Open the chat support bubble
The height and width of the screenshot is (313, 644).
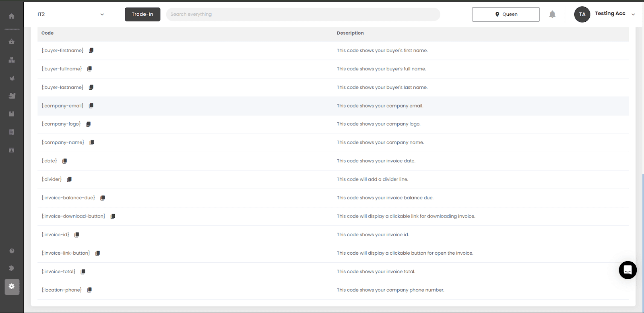pos(627,270)
